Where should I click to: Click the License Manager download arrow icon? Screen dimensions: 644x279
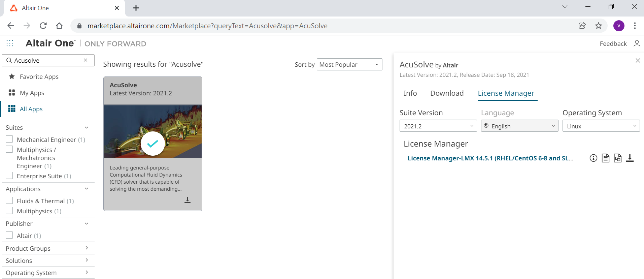(x=630, y=158)
